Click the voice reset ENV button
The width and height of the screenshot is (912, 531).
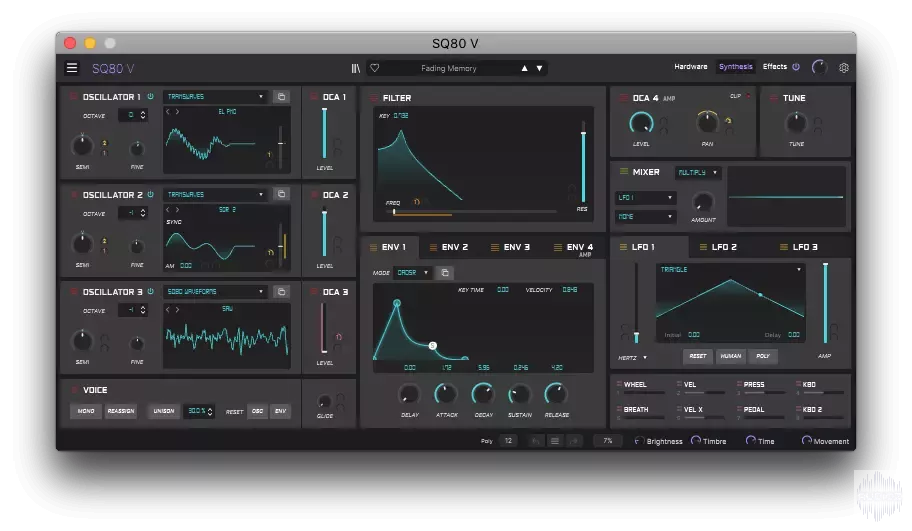280,411
